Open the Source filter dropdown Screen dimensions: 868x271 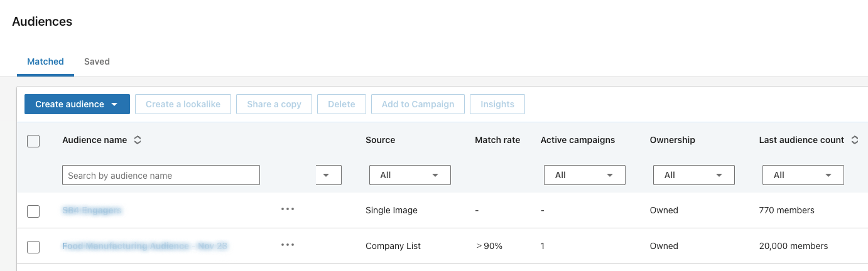tap(410, 176)
